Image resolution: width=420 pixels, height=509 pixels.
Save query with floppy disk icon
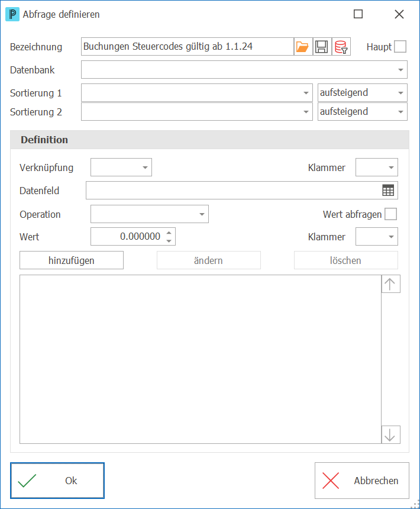tap(322, 47)
